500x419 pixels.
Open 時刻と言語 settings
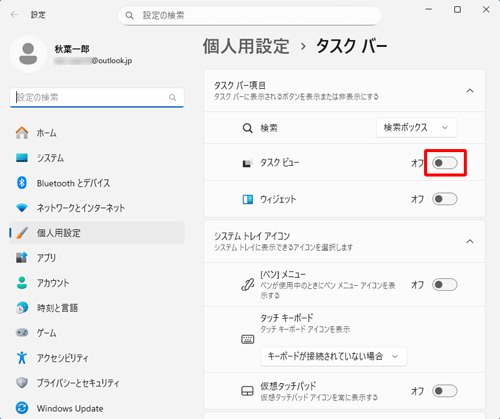tap(97, 308)
